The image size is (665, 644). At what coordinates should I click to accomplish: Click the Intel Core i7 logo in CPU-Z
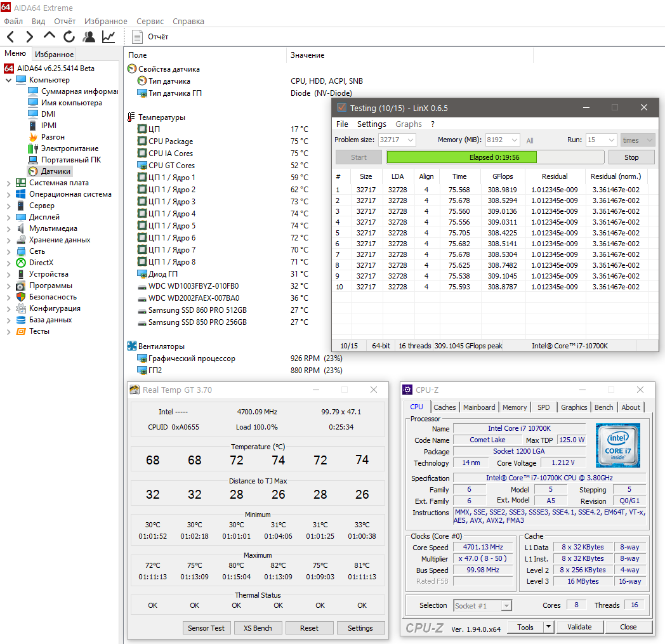coord(618,445)
